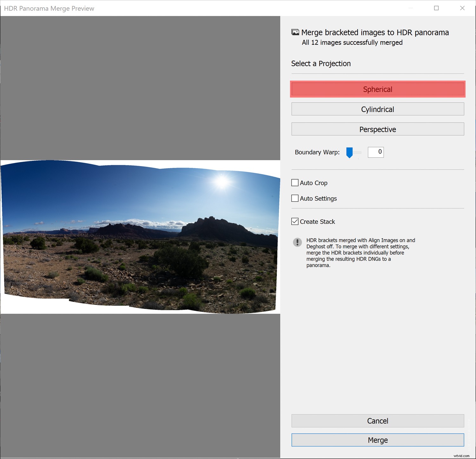Image resolution: width=476 pixels, height=459 pixels.
Task: Click the Boundary Warp slider handle
Action: point(350,152)
